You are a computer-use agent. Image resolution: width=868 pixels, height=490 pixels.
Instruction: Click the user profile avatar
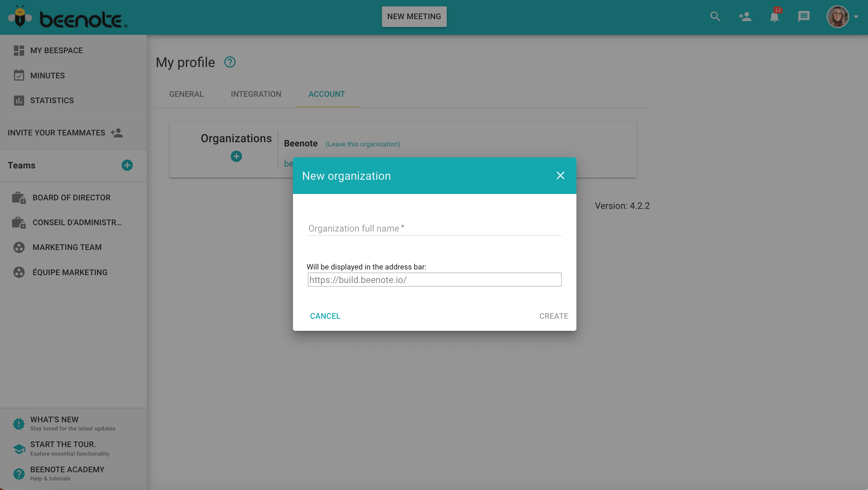[838, 17]
